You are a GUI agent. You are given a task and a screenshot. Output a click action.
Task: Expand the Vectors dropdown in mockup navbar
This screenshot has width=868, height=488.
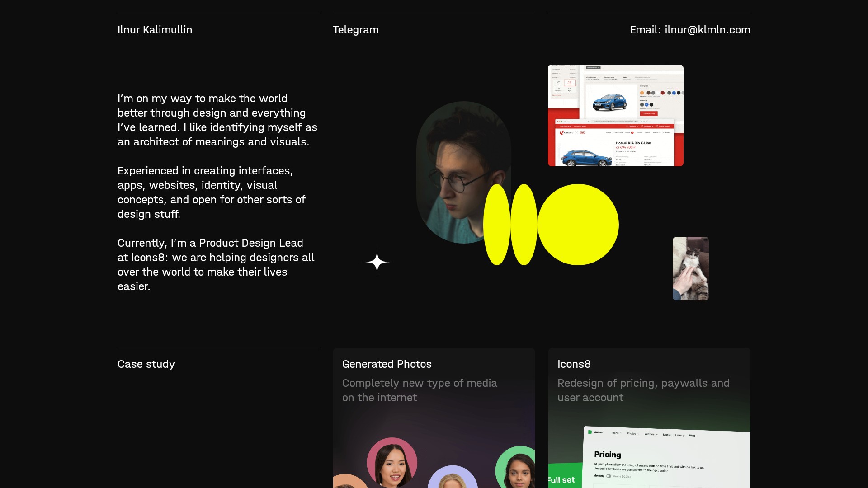(x=651, y=434)
